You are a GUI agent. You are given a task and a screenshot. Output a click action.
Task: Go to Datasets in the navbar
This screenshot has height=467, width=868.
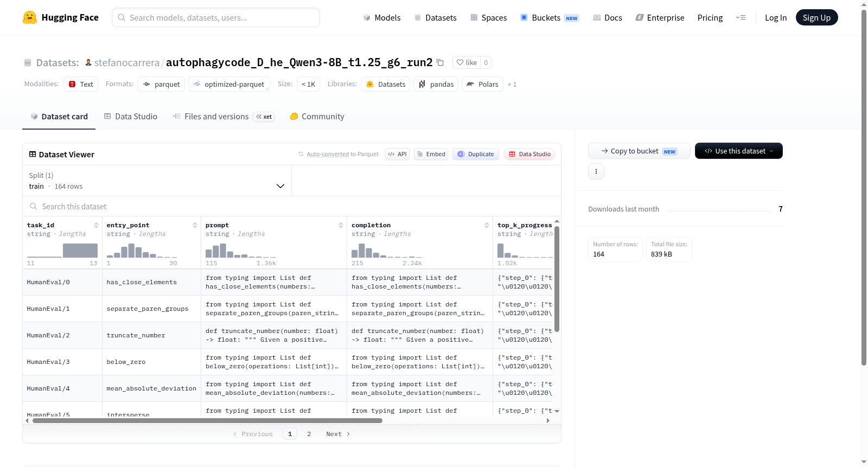pyautogui.click(x=435, y=17)
